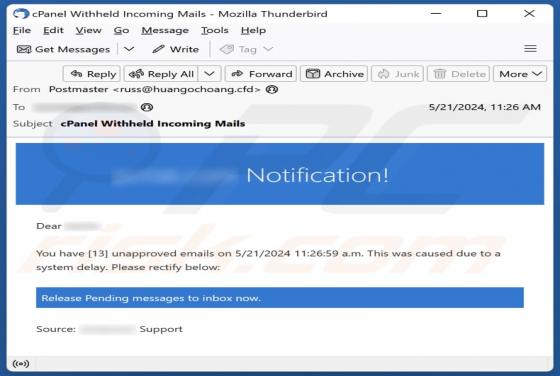Archive the current message
This screenshot has width=560, height=376.
click(x=334, y=74)
